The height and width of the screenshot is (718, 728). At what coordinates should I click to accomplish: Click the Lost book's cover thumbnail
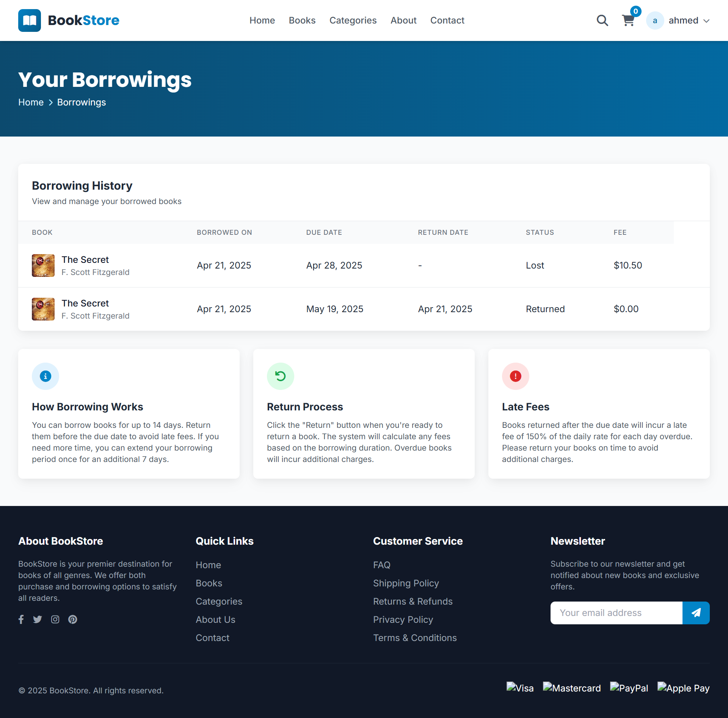(x=43, y=266)
